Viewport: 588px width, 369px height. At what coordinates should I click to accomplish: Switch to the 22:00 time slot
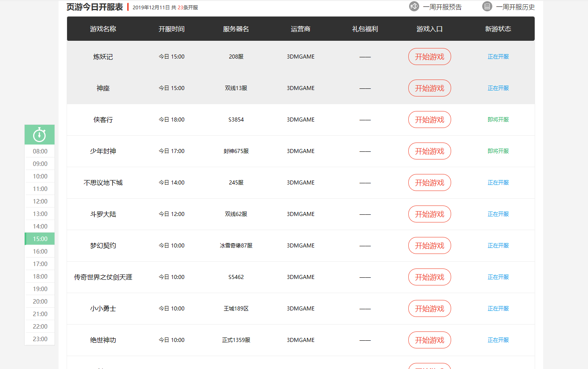[40, 326]
